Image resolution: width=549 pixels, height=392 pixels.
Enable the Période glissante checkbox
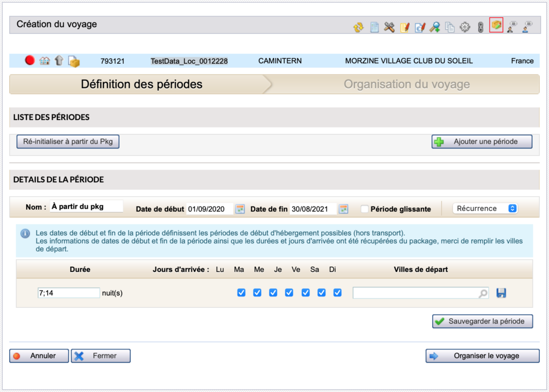[365, 209]
